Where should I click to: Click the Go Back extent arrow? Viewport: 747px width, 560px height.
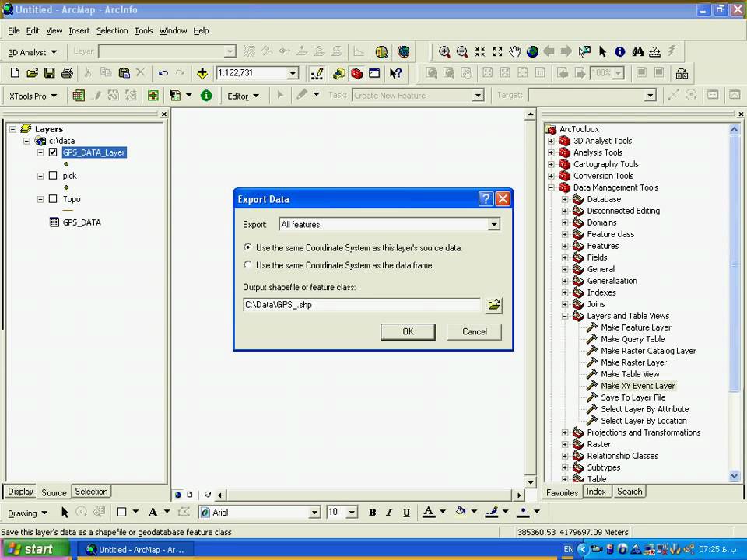(549, 51)
